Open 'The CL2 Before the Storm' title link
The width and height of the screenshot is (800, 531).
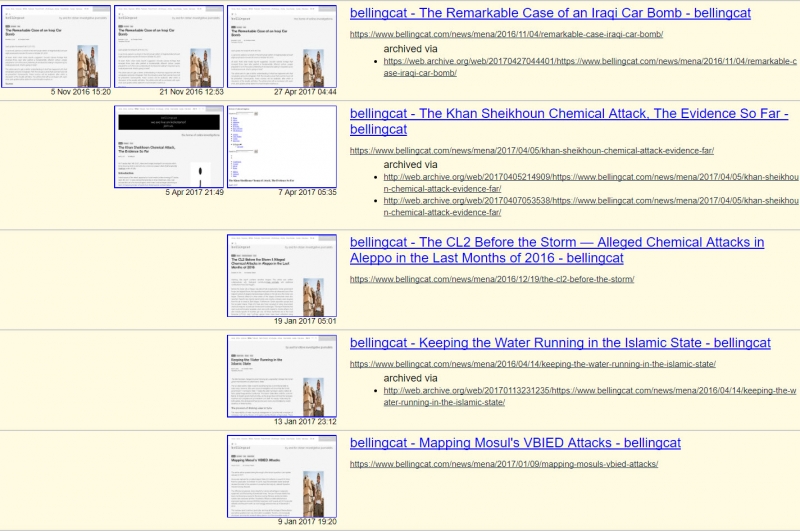coord(556,250)
